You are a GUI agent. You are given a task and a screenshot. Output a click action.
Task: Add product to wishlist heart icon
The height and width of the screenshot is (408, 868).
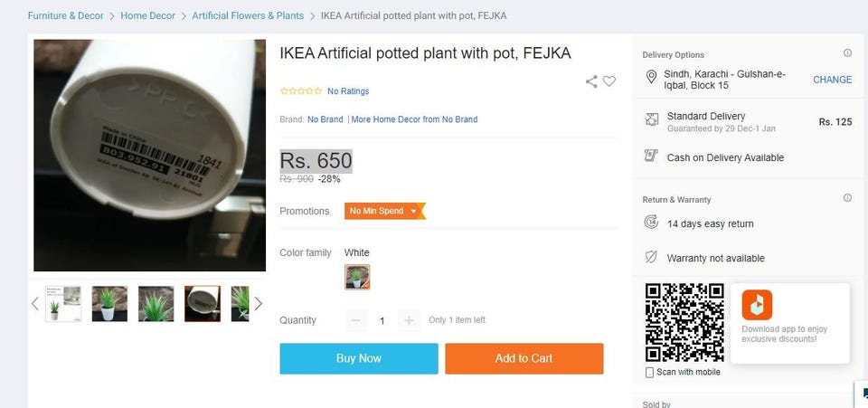(x=609, y=81)
